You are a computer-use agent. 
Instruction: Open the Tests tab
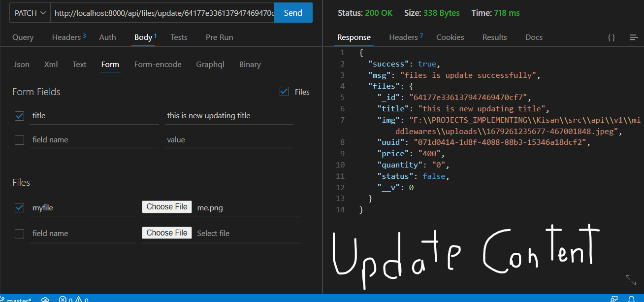(179, 37)
